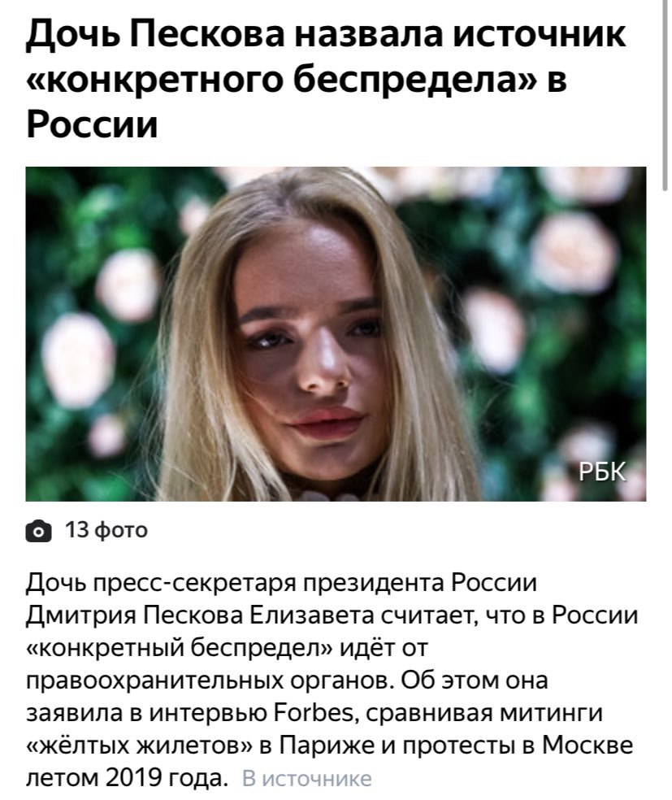The height and width of the screenshot is (800, 672).
Task: Open the headline "Дочь Пескова назвала источник"
Action: click(325, 35)
